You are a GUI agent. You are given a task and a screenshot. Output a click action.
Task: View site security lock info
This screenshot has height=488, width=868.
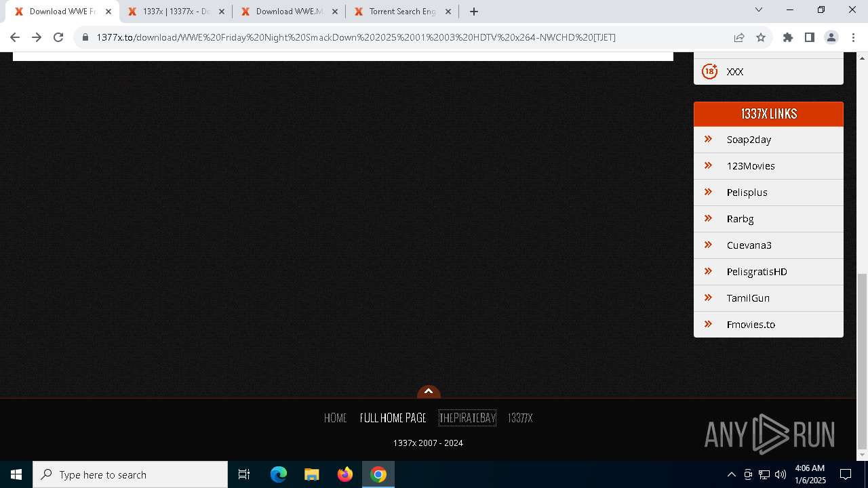85,37
